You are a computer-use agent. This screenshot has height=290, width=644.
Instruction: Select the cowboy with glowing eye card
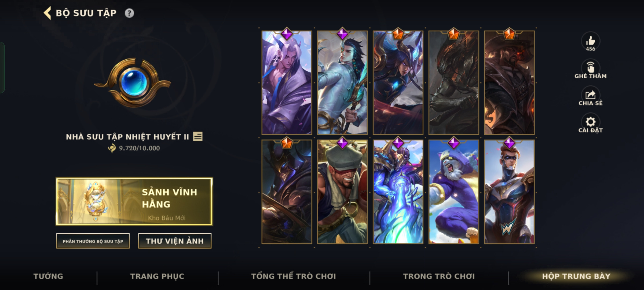[x=509, y=83]
